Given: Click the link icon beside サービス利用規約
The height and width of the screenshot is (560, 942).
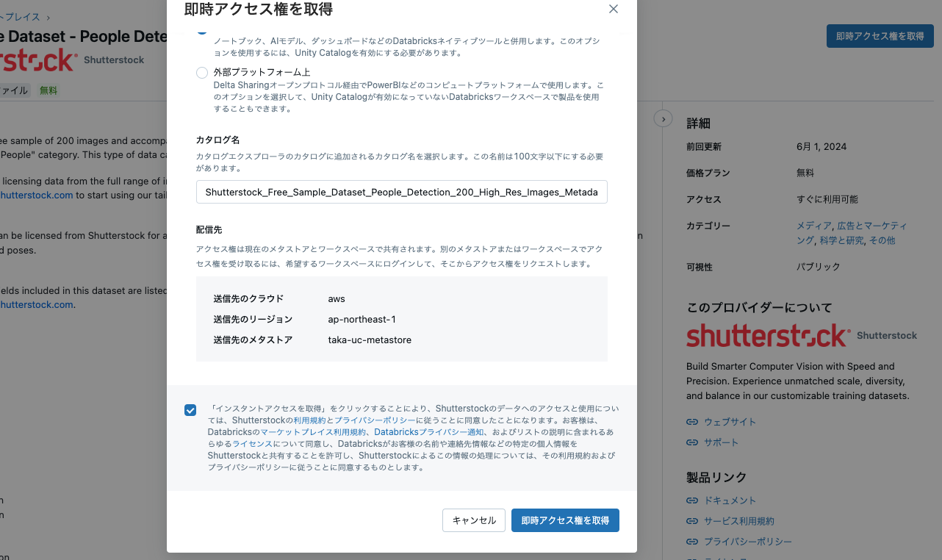Looking at the screenshot, I should coord(691,520).
